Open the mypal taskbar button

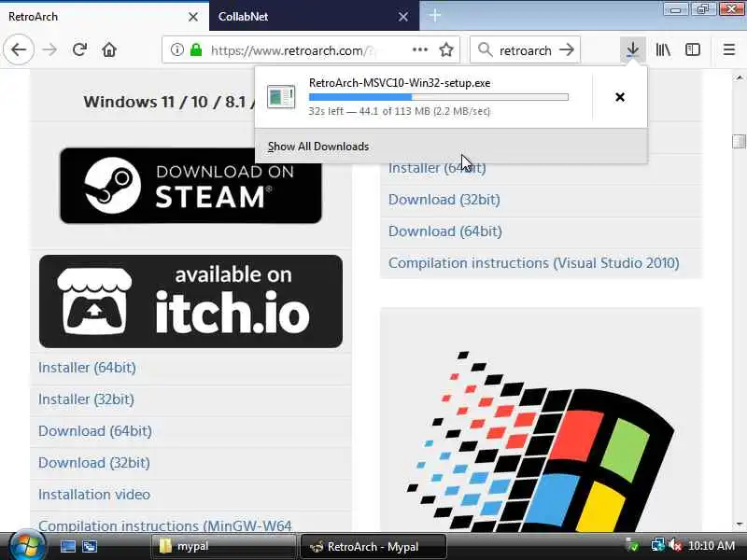point(223,546)
